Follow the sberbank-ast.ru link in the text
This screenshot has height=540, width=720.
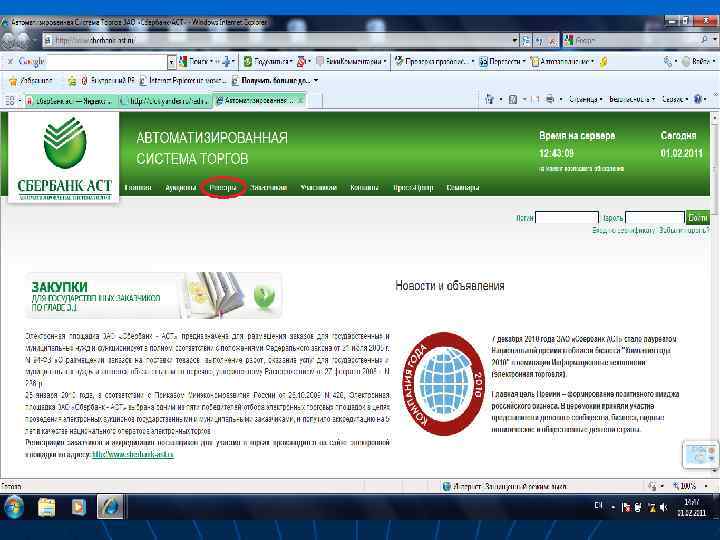pos(133,455)
